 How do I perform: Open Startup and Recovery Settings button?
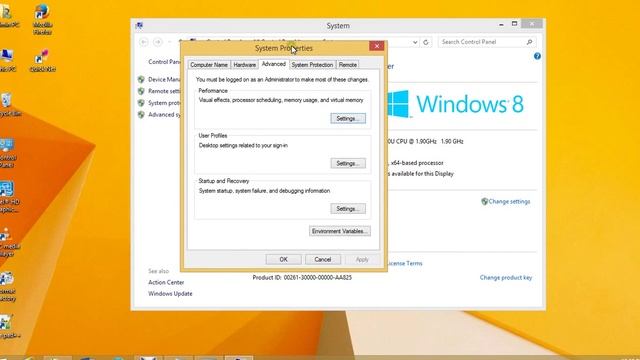348,209
